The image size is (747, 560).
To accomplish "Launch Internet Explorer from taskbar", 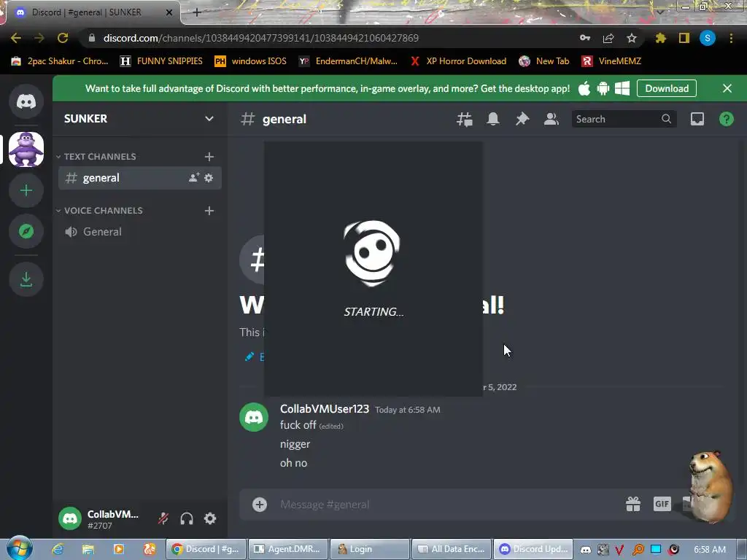I will pos(58,549).
